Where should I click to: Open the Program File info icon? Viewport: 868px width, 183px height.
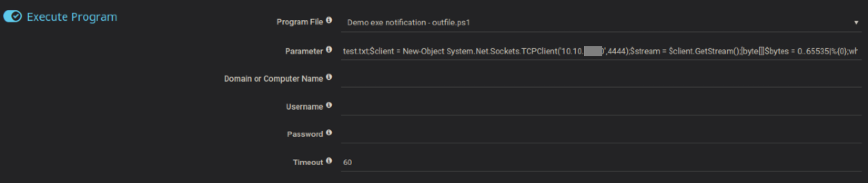pos(329,20)
